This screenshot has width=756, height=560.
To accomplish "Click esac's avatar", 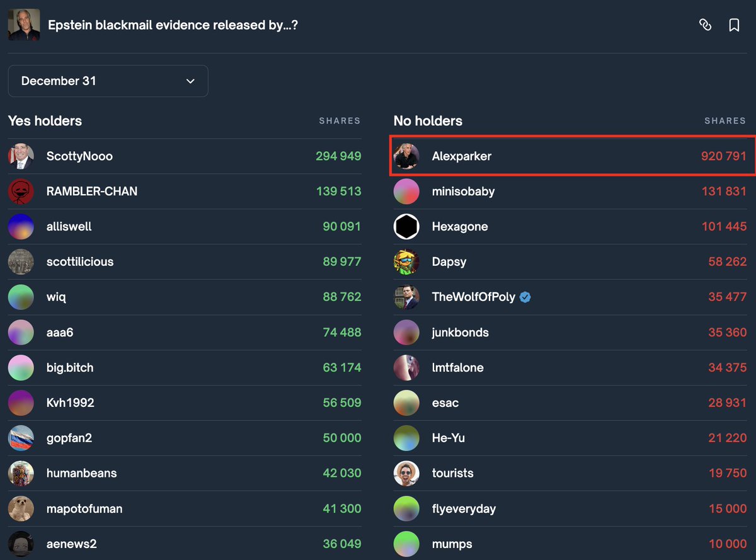I will click(x=406, y=403).
